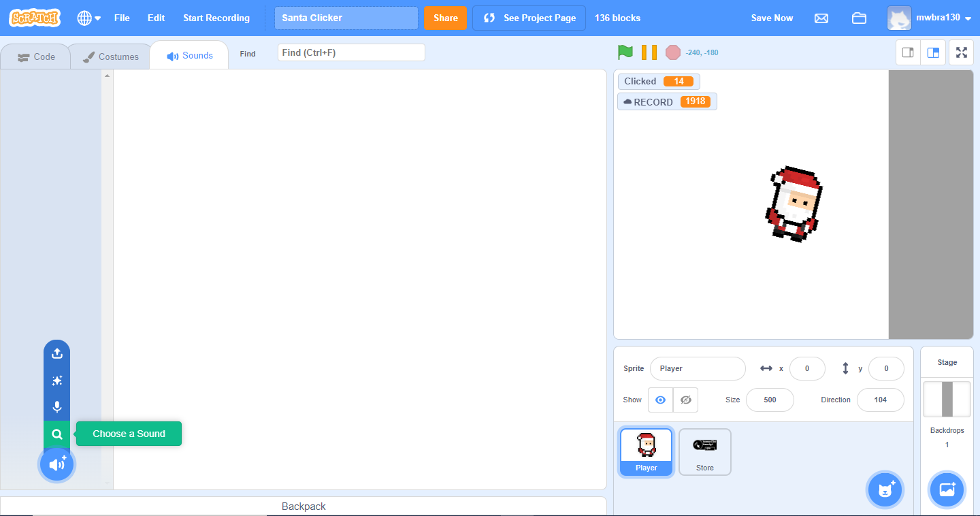Switch to the Costumes tab
Image resolution: width=980 pixels, height=516 pixels.
[x=111, y=57]
